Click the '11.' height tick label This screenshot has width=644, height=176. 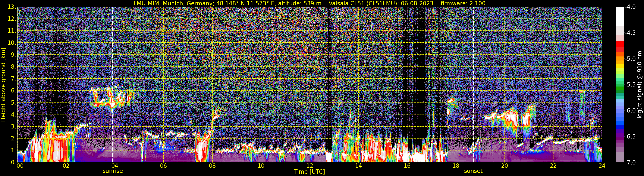(12, 31)
